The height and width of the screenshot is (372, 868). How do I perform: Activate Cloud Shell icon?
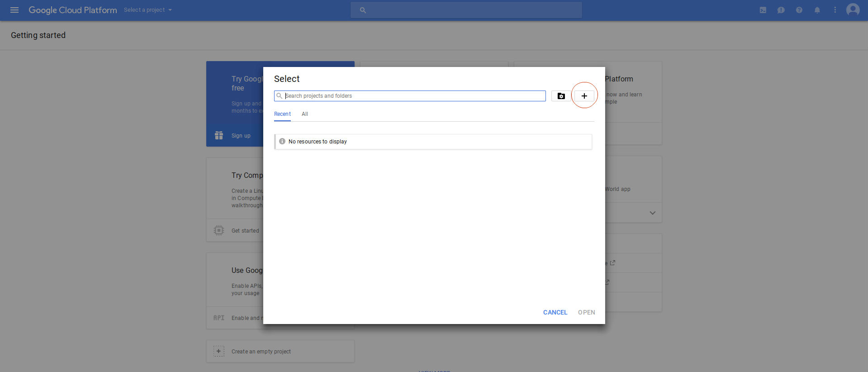coord(763,10)
